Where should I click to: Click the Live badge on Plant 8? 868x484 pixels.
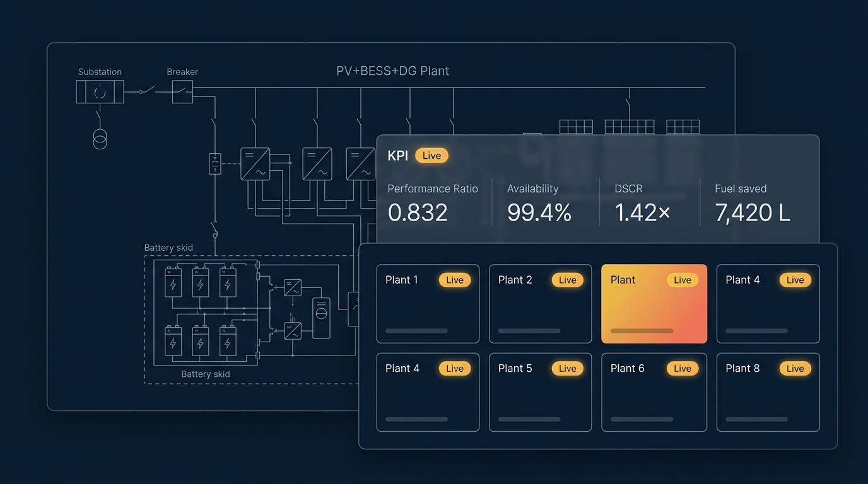coord(795,369)
